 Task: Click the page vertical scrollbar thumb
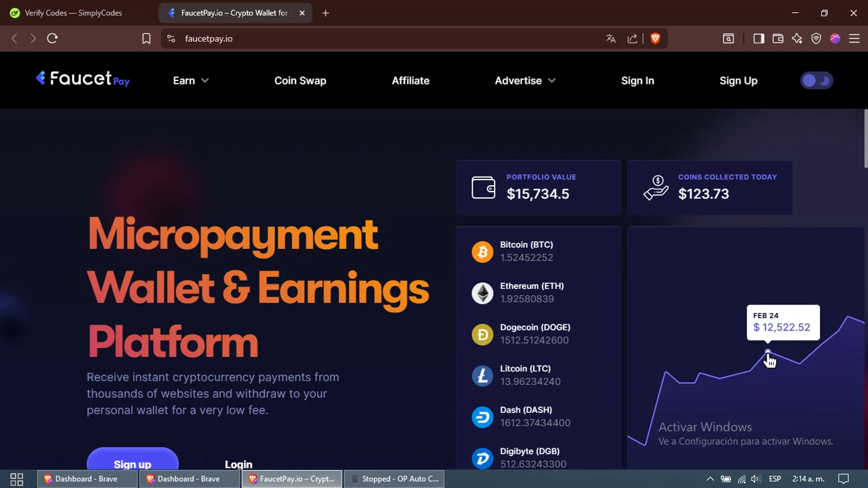point(866,139)
